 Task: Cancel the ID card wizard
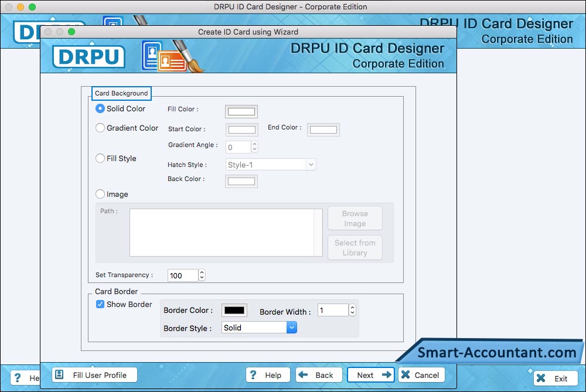click(x=421, y=375)
